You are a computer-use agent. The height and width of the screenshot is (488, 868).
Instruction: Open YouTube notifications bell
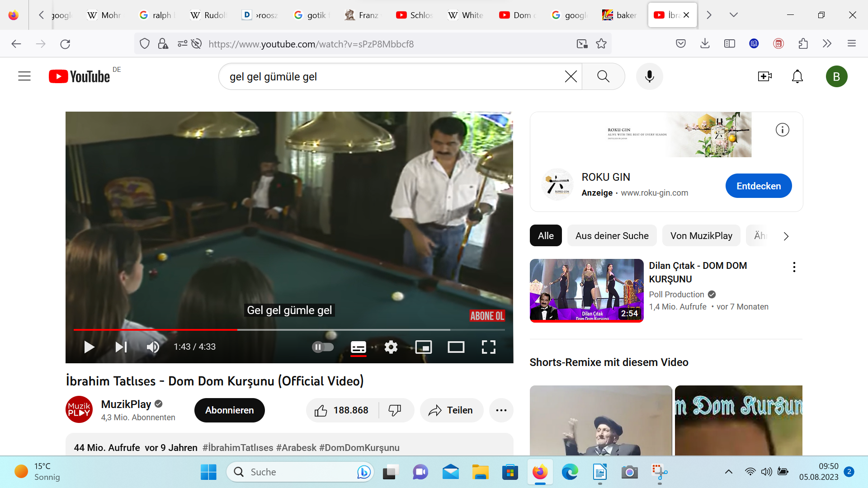click(797, 76)
